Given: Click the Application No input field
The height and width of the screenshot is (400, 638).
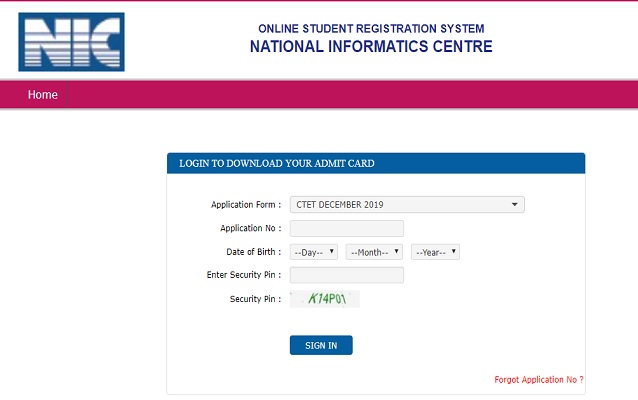Looking at the screenshot, I should click(x=346, y=228).
